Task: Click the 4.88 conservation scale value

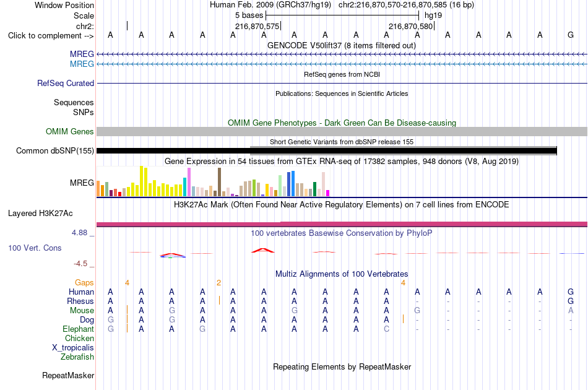Action: click(x=79, y=233)
